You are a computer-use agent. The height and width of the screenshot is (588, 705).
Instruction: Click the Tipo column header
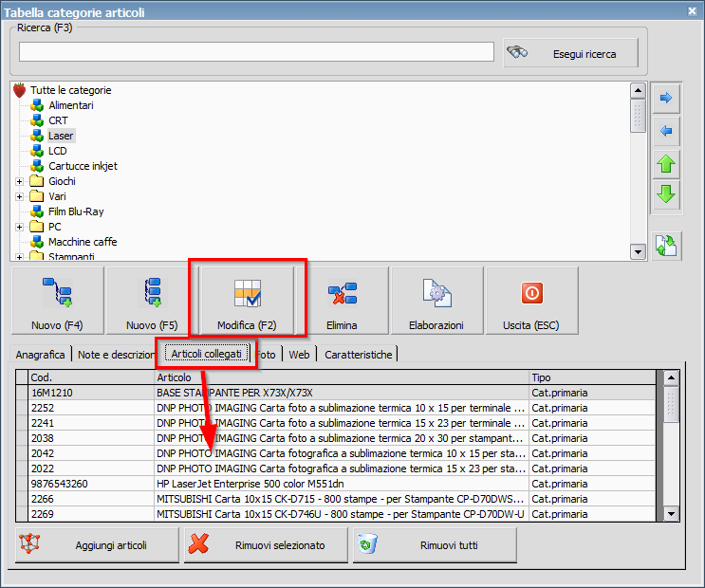[x=592, y=377]
